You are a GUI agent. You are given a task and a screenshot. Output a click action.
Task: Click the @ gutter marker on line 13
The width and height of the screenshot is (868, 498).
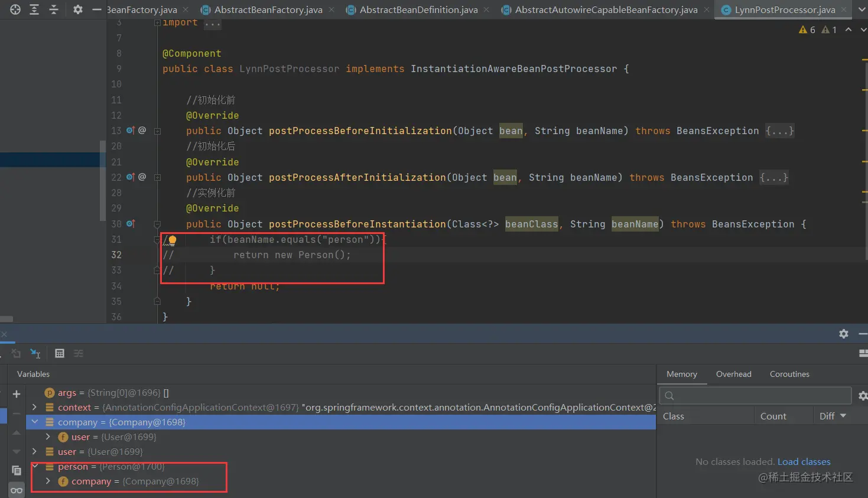coord(142,130)
